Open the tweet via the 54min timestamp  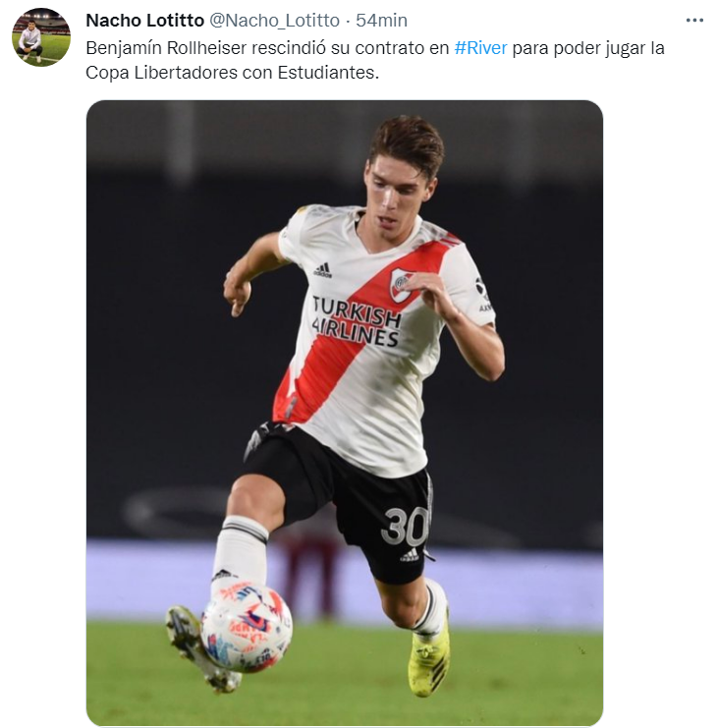tap(381, 21)
